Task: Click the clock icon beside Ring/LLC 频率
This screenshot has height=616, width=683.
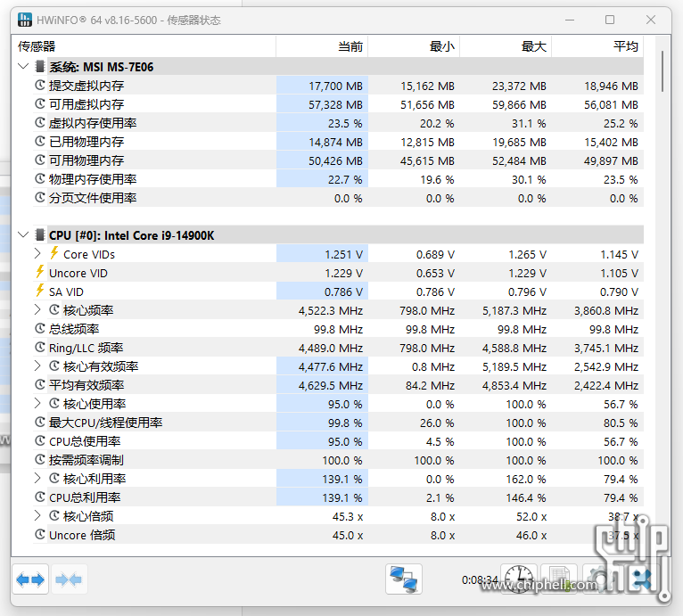Action: (x=39, y=347)
